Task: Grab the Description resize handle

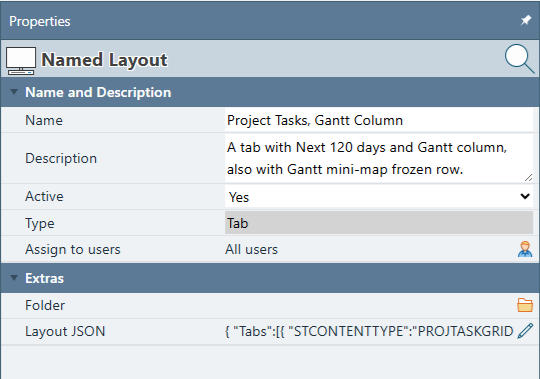Action: coord(528,178)
